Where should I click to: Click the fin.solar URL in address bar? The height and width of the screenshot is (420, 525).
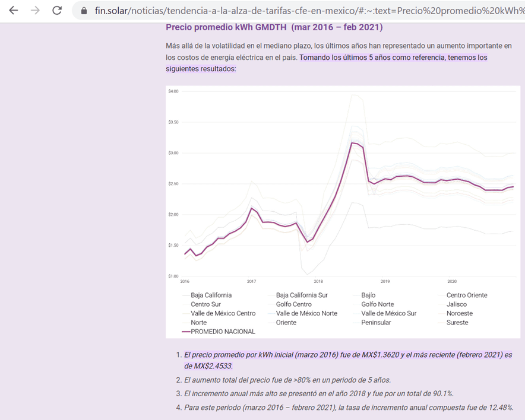pos(297,11)
